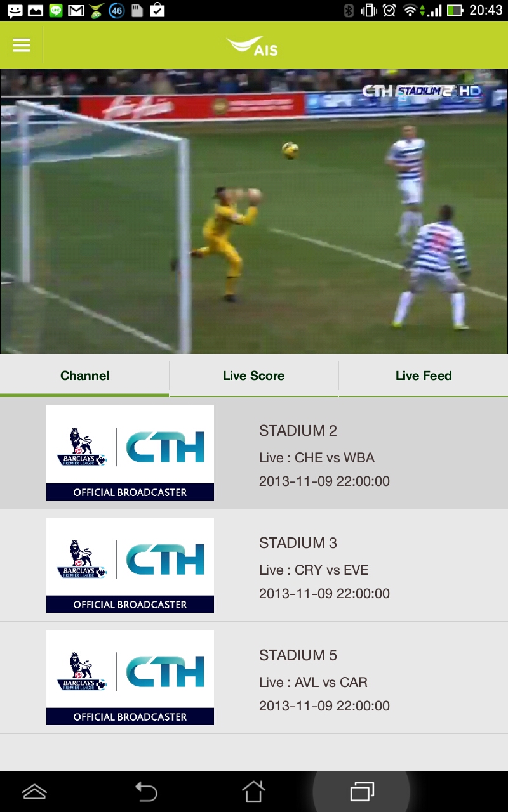
Task: Select the STADIUM 5 CTH thumbnail
Action: point(130,678)
